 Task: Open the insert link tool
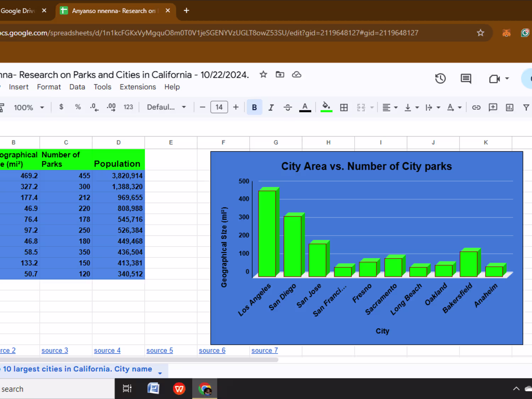coord(476,107)
